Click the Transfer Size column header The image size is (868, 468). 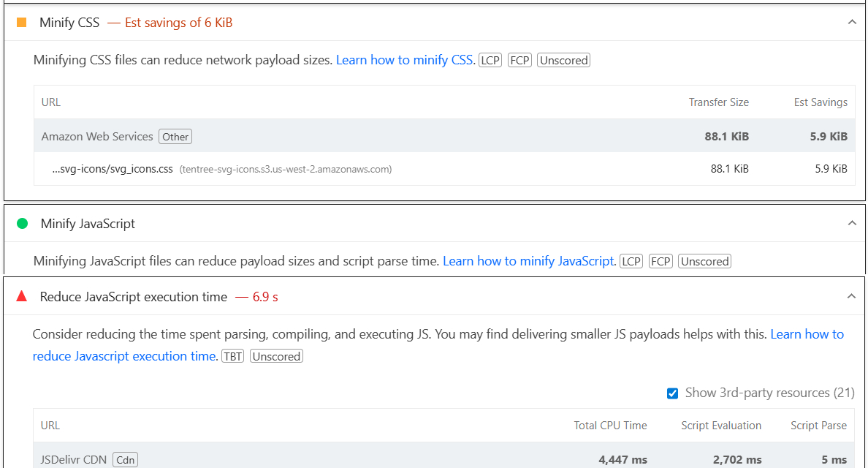[718, 102]
